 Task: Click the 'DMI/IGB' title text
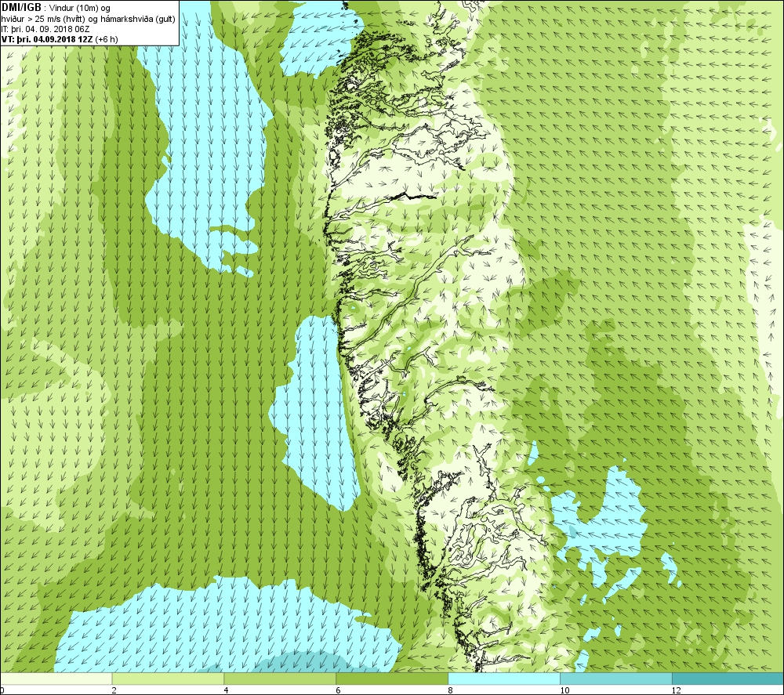[21, 8]
